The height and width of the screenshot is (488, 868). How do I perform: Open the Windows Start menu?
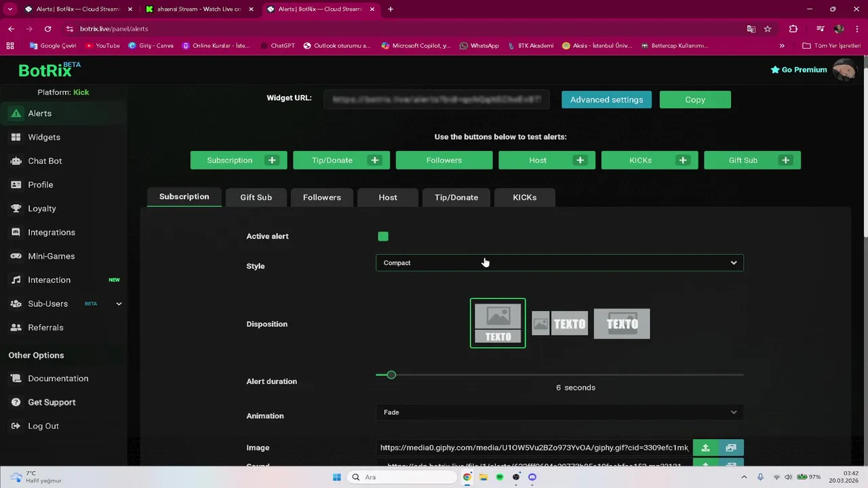pyautogui.click(x=337, y=477)
